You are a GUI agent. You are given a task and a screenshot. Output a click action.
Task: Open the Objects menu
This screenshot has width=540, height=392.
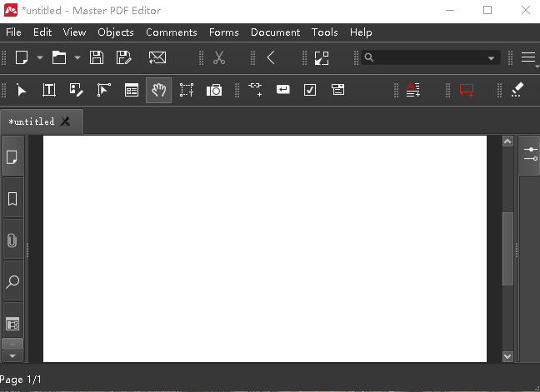(116, 32)
